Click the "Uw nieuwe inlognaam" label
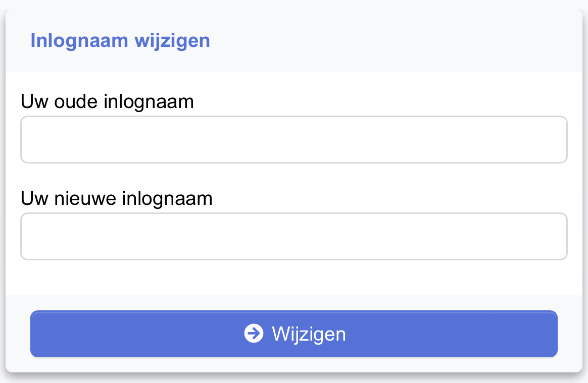Image resolution: width=588 pixels, height=383 pixels. [x=117, y=198]
